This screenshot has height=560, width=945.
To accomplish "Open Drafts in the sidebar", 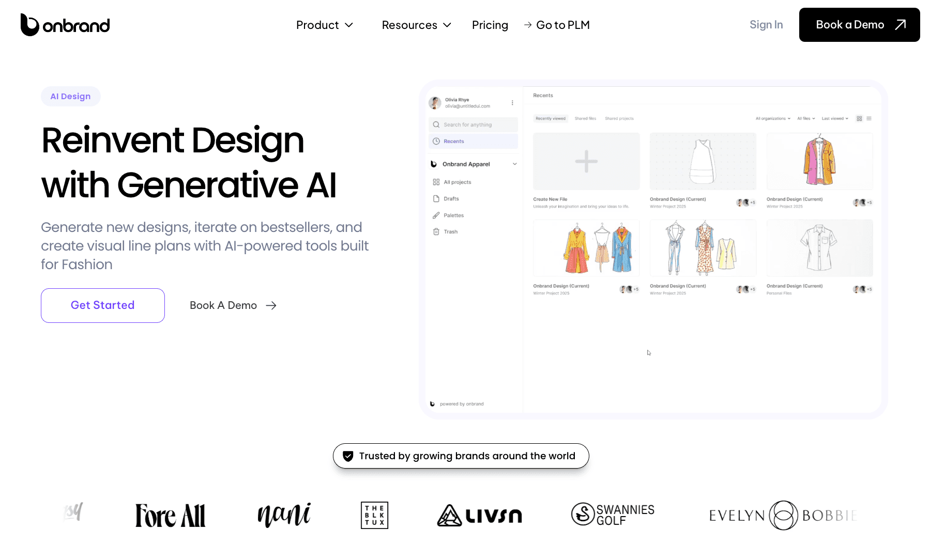I will 446,198.
